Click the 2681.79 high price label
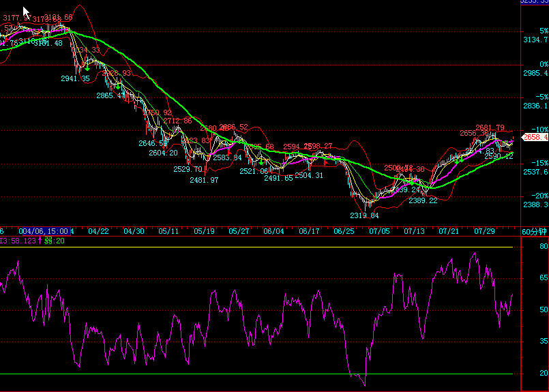549x392 pixels. (490, 127)
